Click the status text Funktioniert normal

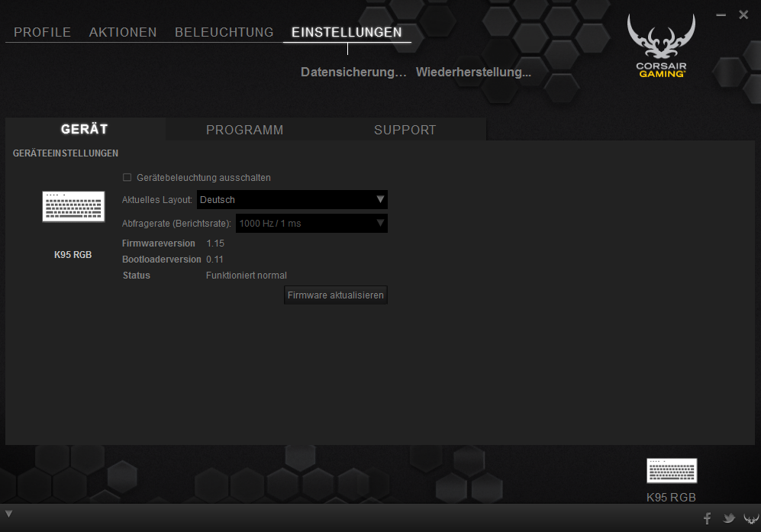pyautogui.click(x=247, y=276)
